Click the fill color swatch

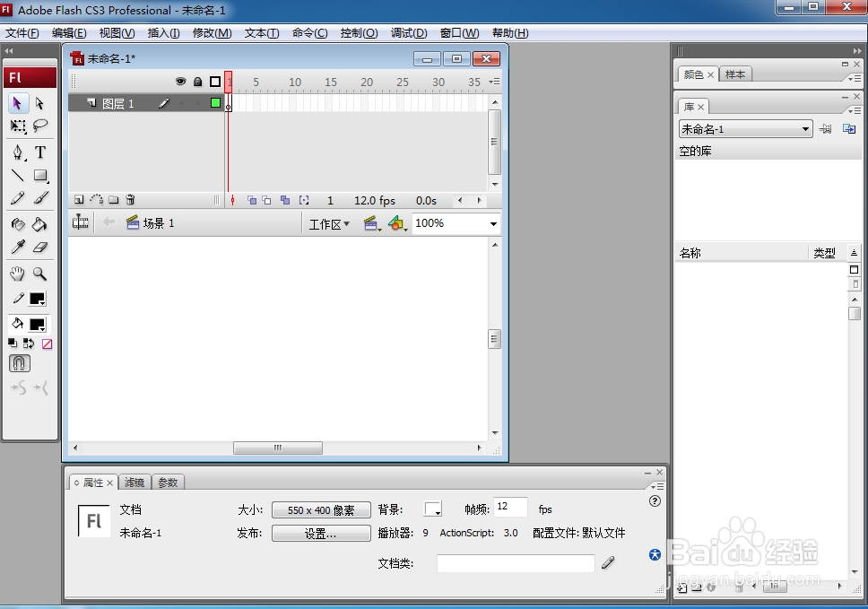point(37,325)
